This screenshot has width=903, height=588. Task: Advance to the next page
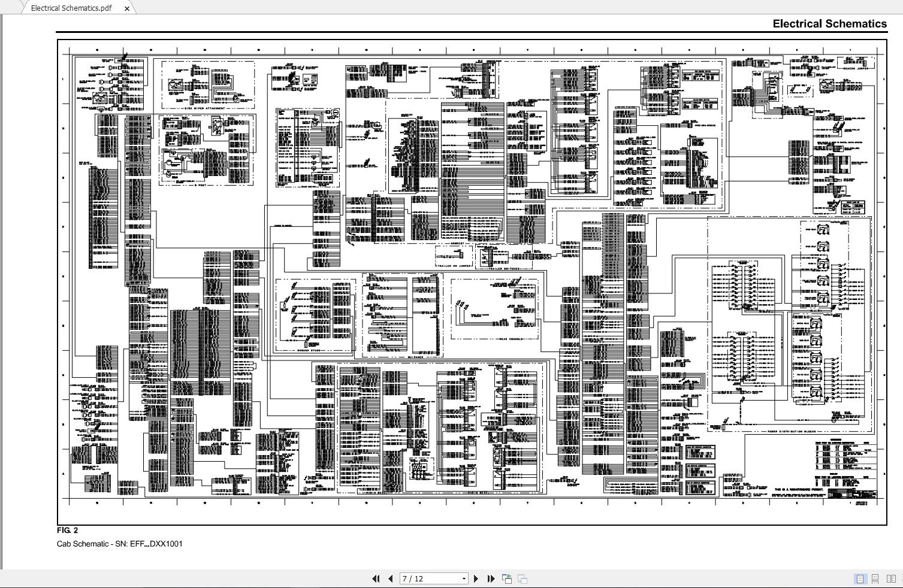tap(476, 578)
